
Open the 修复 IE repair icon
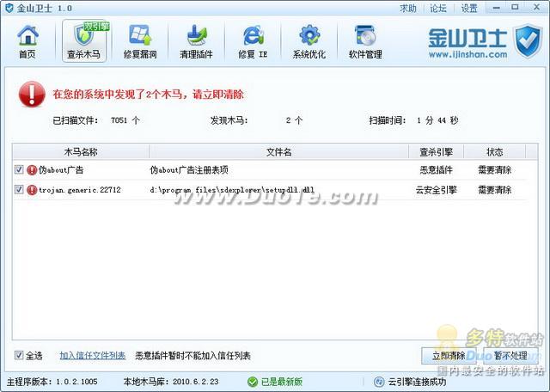253,41
